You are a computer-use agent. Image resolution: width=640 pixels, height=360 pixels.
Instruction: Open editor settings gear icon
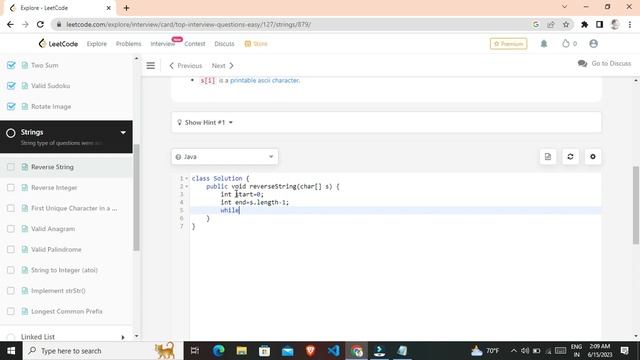[593, 157]
